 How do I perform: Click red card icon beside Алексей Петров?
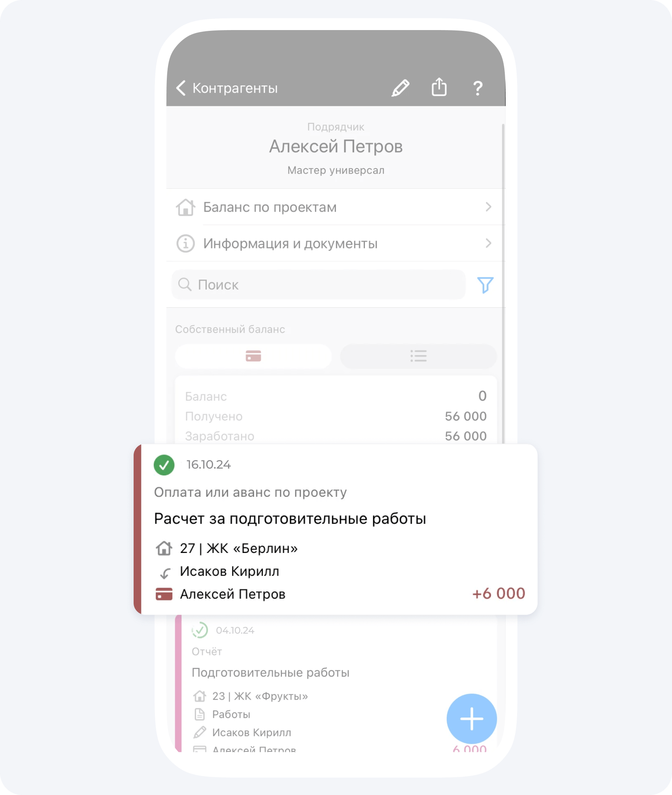point(164,594)
